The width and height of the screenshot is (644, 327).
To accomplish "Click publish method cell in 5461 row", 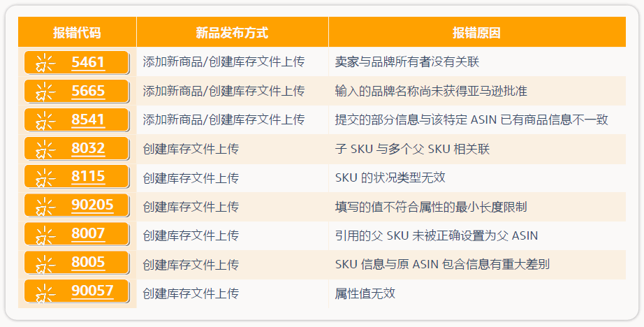I will (233, 62).
